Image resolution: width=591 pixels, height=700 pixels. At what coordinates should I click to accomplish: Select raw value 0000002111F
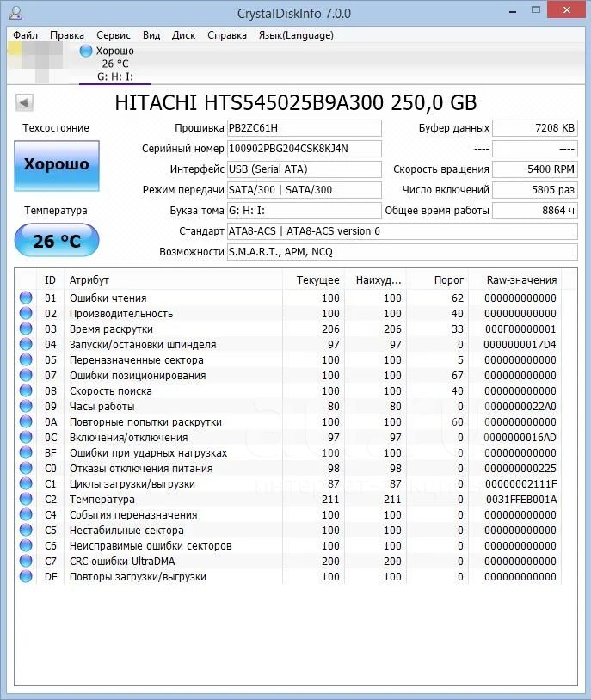tap(520, 484)
